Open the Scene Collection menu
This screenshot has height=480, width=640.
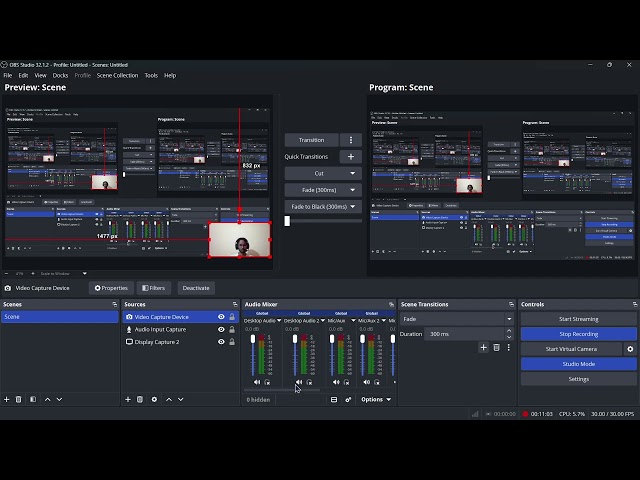[x=118, y=76]
